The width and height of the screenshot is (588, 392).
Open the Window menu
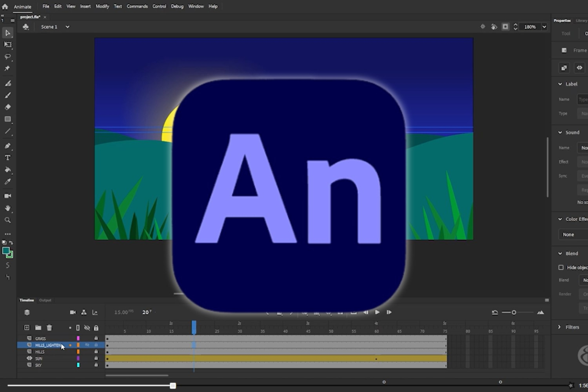196,6
